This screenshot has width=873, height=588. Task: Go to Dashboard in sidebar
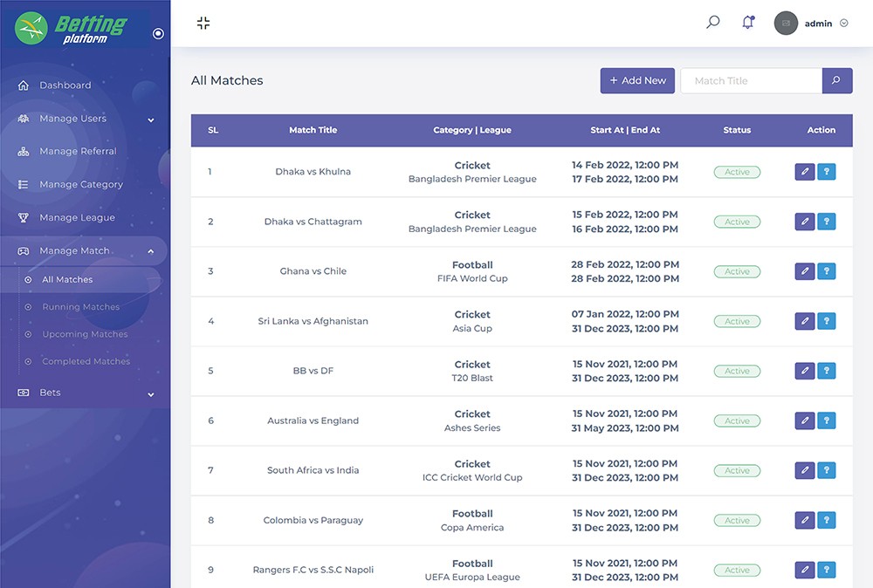coord(65,85)
